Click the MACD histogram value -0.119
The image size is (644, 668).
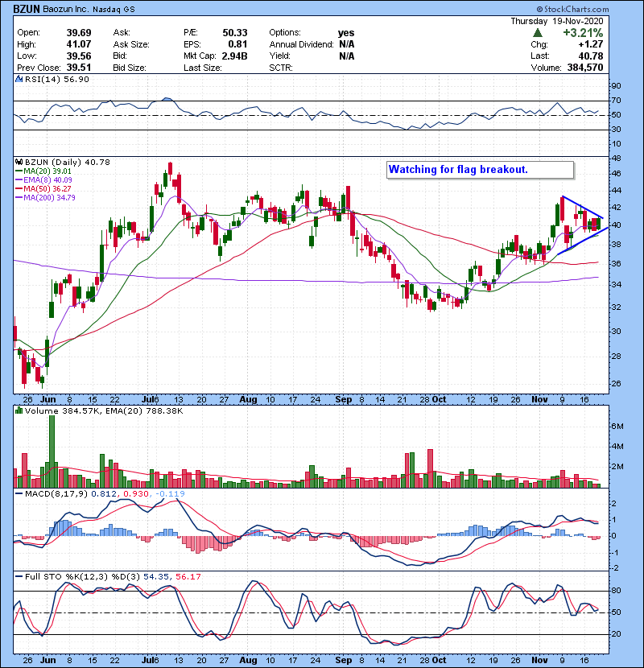[x=170, y=494]
